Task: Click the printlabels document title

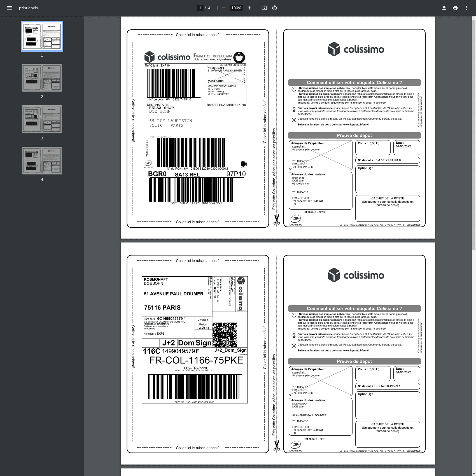Action: click(28, 8)
